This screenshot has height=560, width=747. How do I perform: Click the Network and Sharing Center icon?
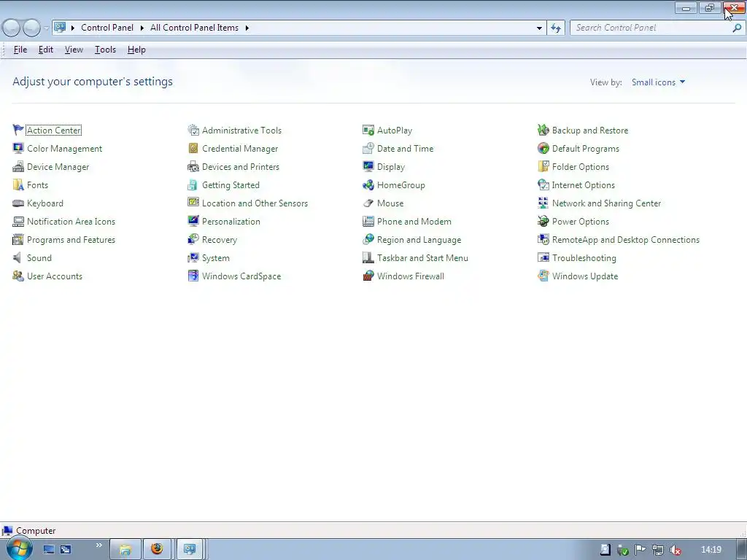click(x=543, y=203)
